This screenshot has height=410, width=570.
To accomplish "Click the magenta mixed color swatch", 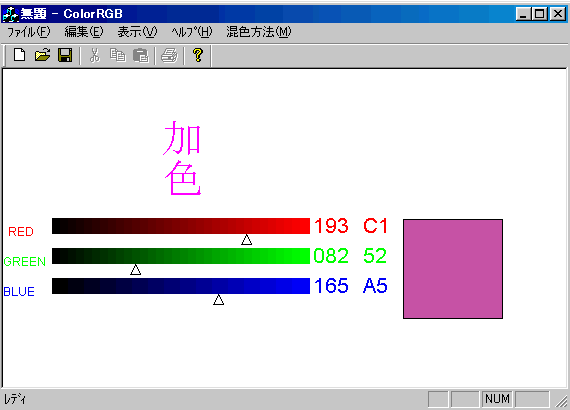I will [453, 269].
